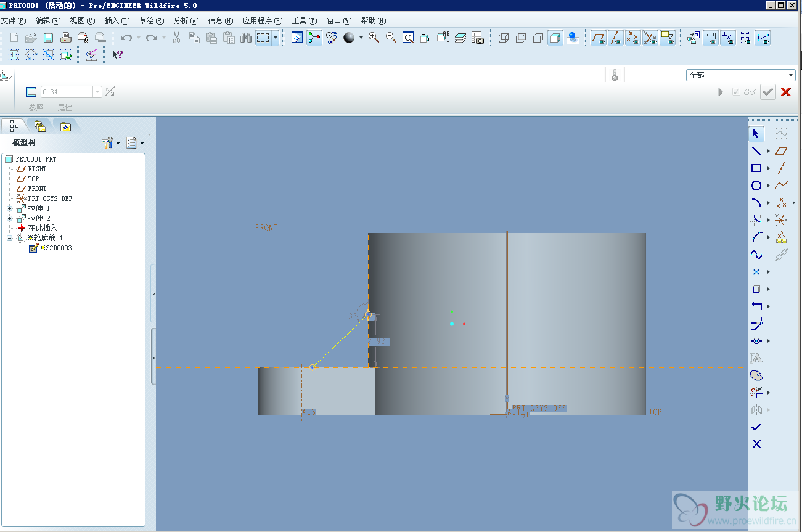The height and width of the screenshot is (532, 802).
Task: Select the circle sketch tool
Action: click(x=756, y=186)
